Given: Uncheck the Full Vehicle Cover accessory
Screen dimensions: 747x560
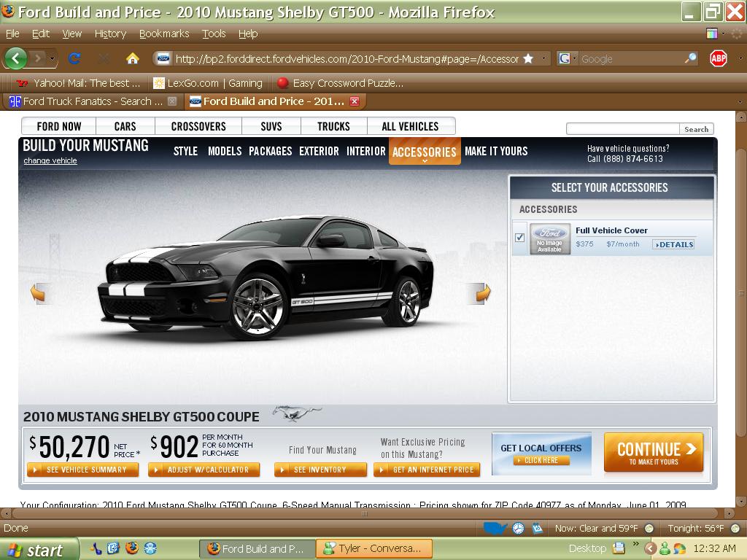Looking at the screenshot, I should point(519,237).
